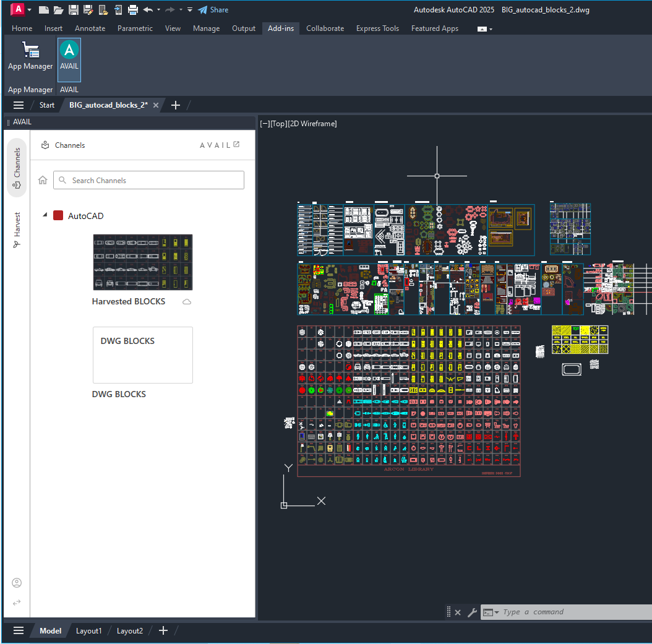
Task: Click the Undo arrow icon
Action: tap(147, 9)
